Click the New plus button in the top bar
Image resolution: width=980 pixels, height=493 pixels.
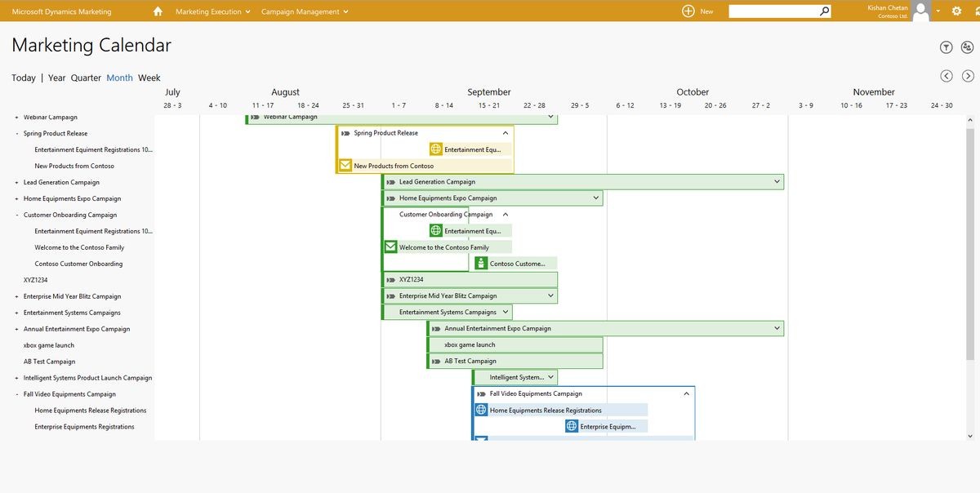tap(687, 11)
